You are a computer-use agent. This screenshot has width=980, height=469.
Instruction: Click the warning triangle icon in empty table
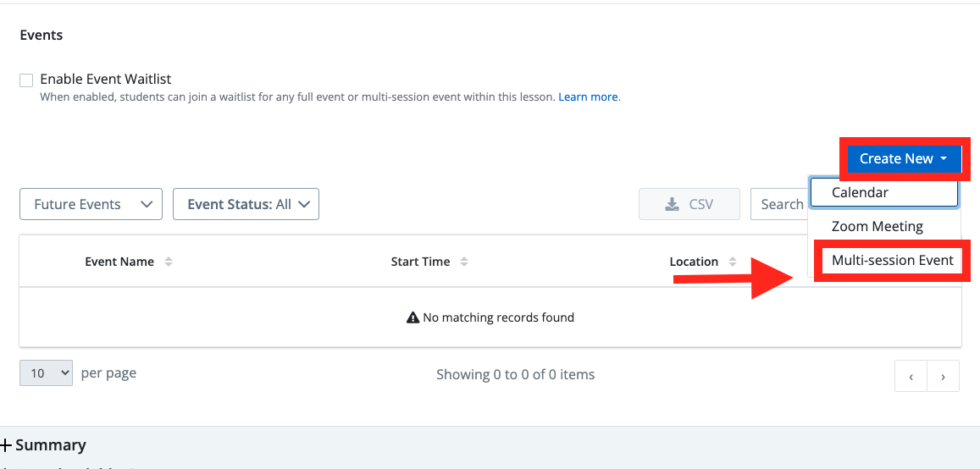click(x=412, y=317)
